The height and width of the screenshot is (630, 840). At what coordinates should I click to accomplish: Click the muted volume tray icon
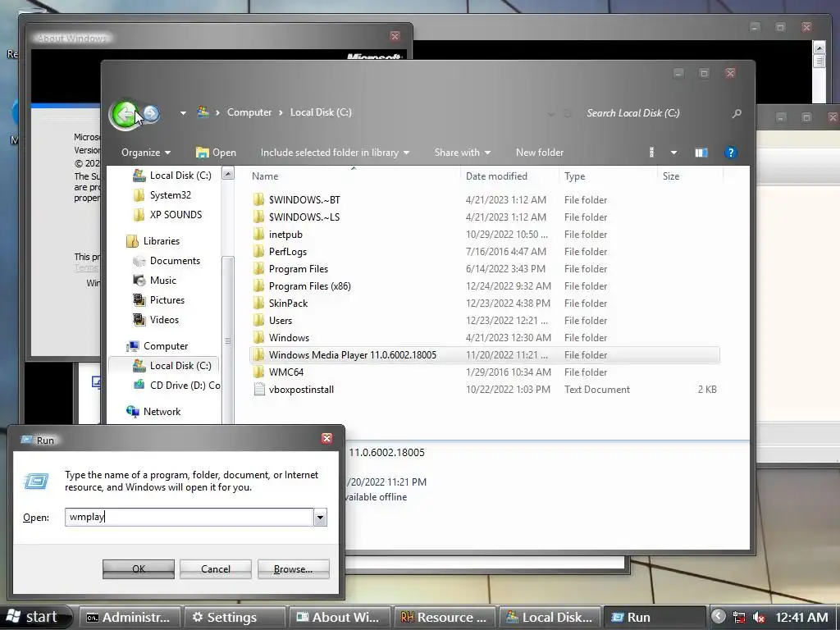tap(759, 618)
